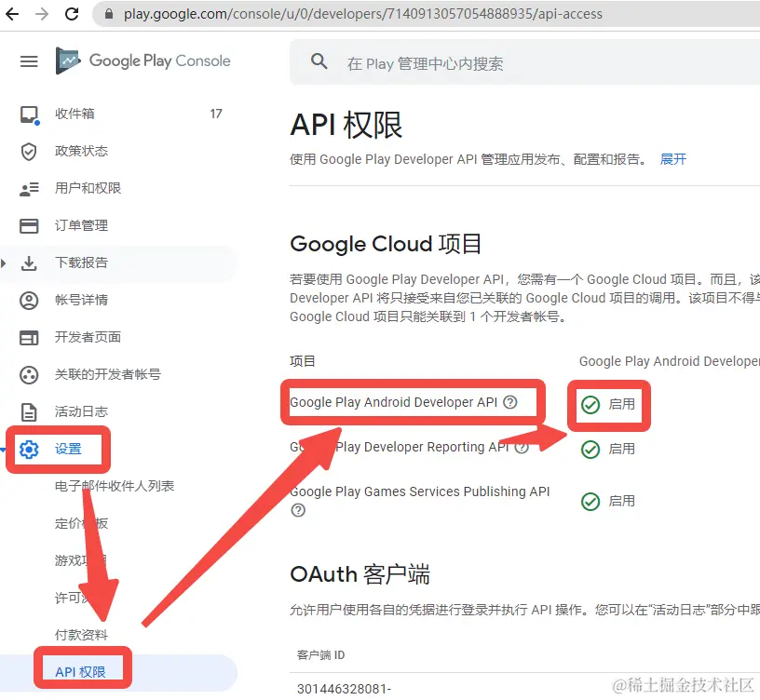Go back with the browser back arrow
The height and width of the screenshot is (700, 760).
[x=12, y=14]
